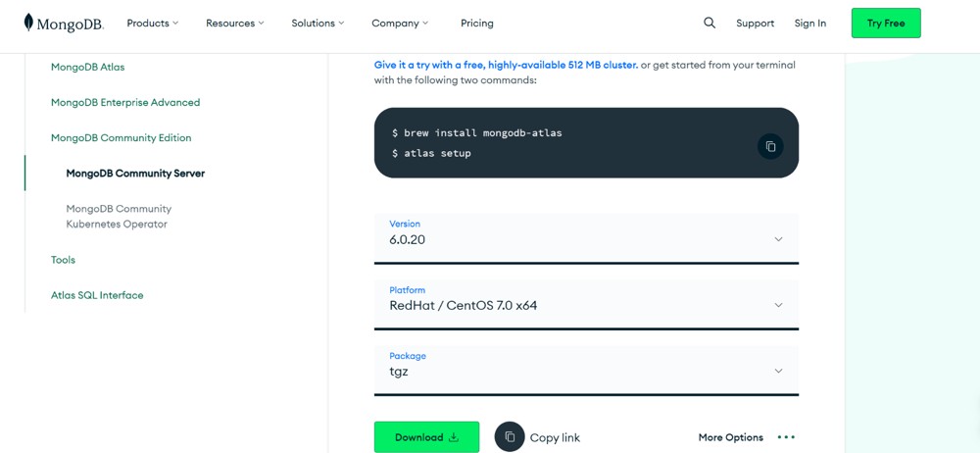Click the round Copy link icon
The width and height of the screenshot is (980, 453).
[510, 437]
